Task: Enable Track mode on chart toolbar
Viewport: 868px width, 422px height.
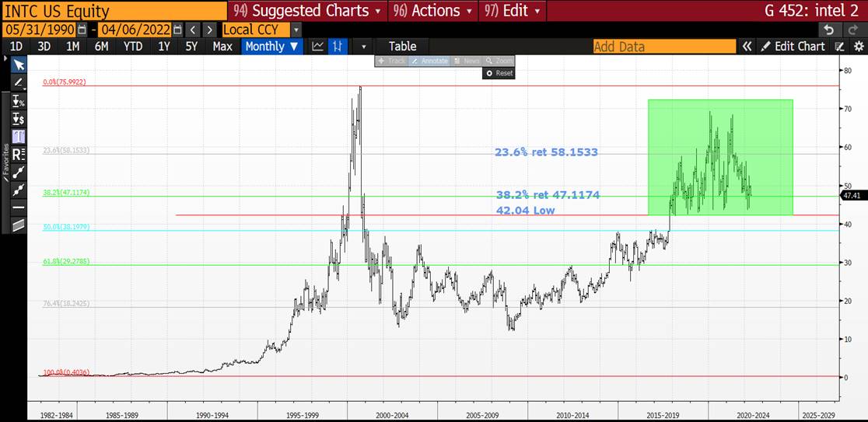Action: coord(391,61)
